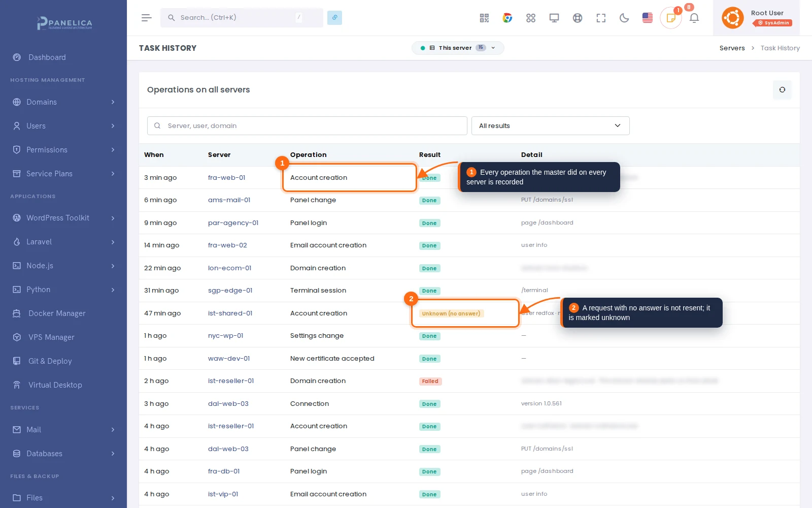
Task: Open server ams-mail-01 link
Action: click(x=229, y=200)
